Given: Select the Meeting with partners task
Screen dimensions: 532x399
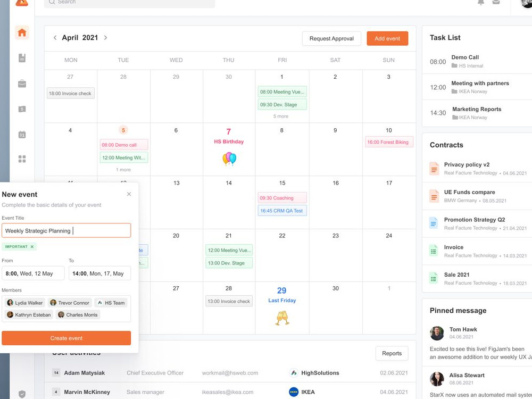Looking at the screenshot, I should pyautogui.click(x=477, y=87).
